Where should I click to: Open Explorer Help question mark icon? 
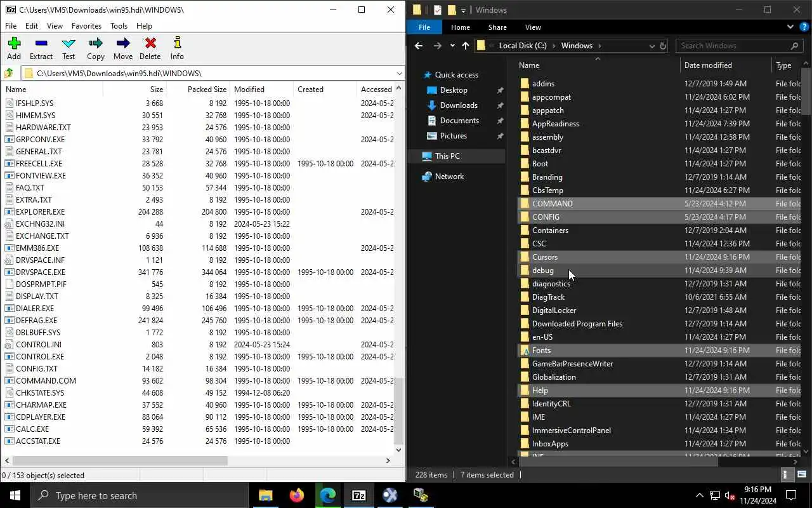(803, 27)
